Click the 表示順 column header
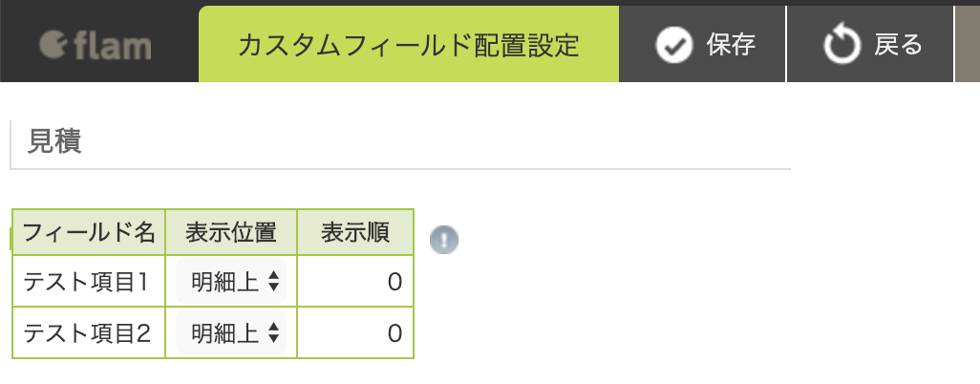 (x=355, y=233)
